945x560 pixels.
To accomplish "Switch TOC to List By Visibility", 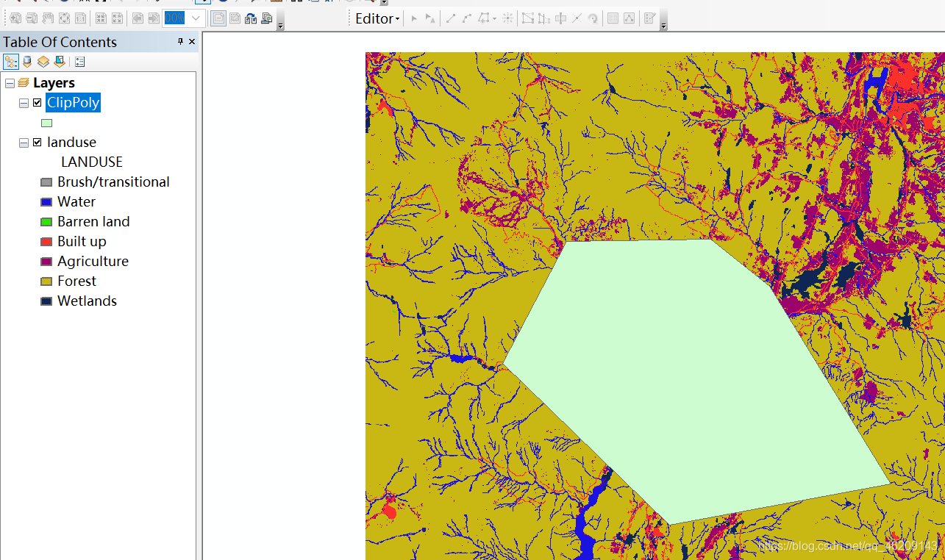I will tap(43, 62).
